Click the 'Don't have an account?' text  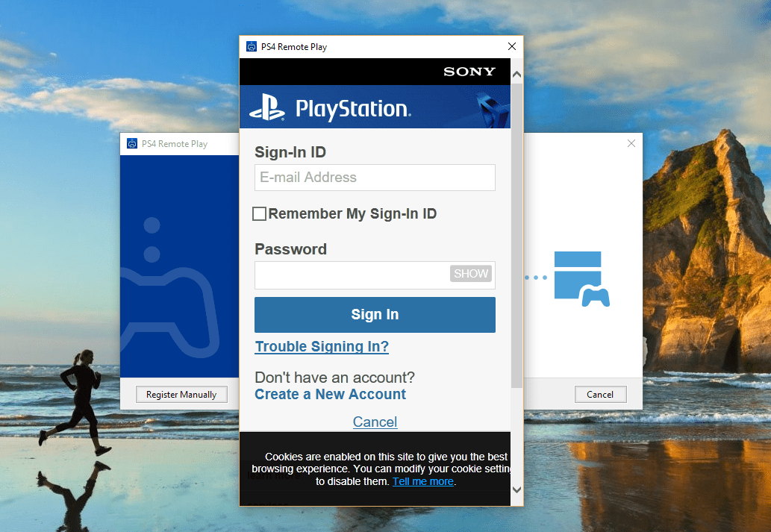(335, 378)
